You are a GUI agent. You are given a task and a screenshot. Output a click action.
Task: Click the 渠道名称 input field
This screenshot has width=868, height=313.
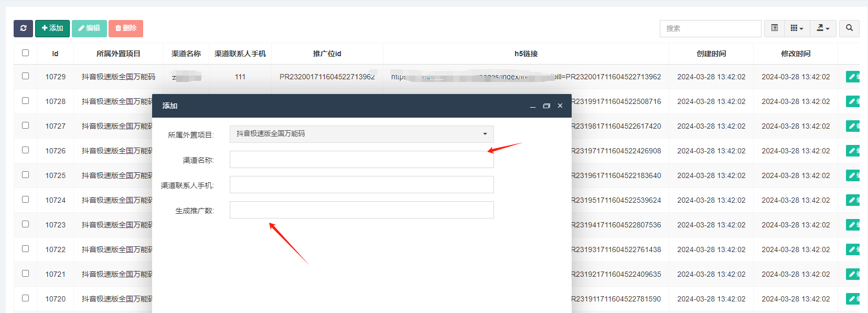coord(362,159)
